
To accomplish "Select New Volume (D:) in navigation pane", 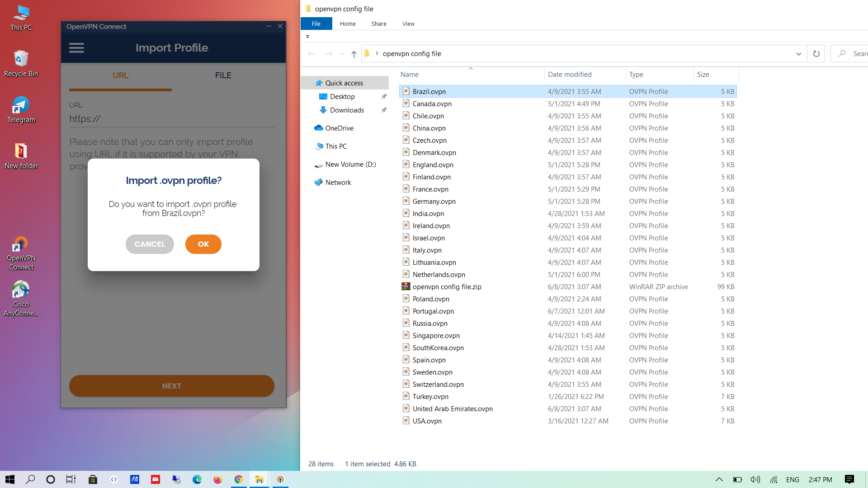I will pyautogui.click(x=350, y=164).
